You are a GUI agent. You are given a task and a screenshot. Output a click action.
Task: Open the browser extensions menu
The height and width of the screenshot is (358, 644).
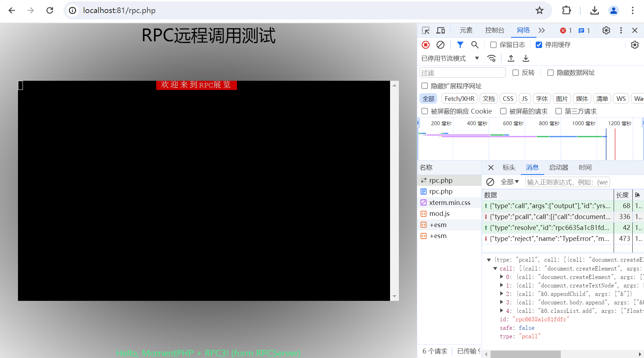tap(566, 11)
